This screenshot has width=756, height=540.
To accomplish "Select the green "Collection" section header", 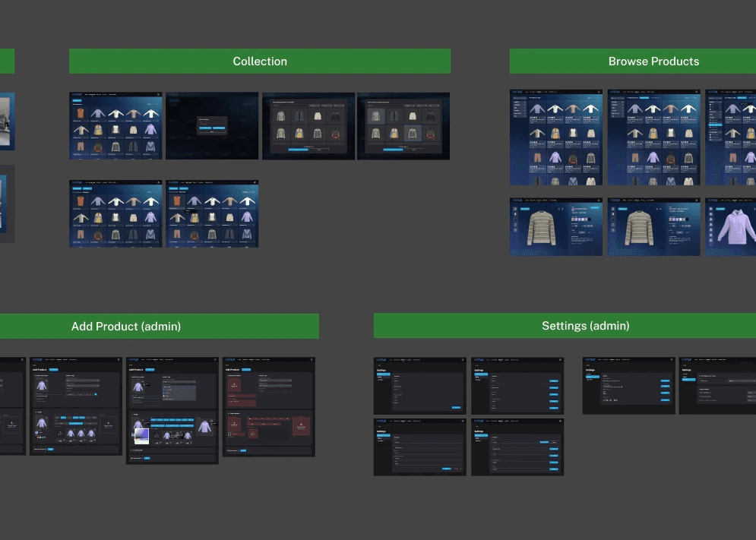I will pyautogui.click(x=260, y=62).
